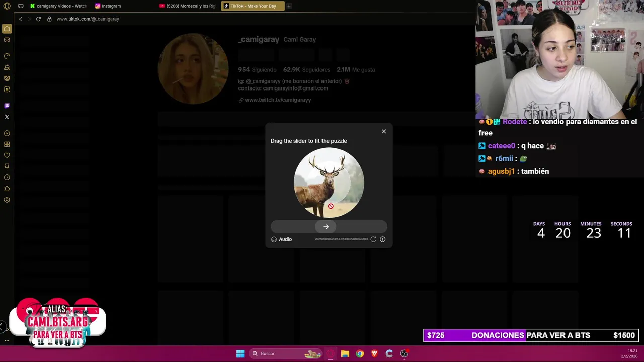Viewport: 644px width, 362px height.
Task: Click chat username cateee0
Action: point(501,146)
